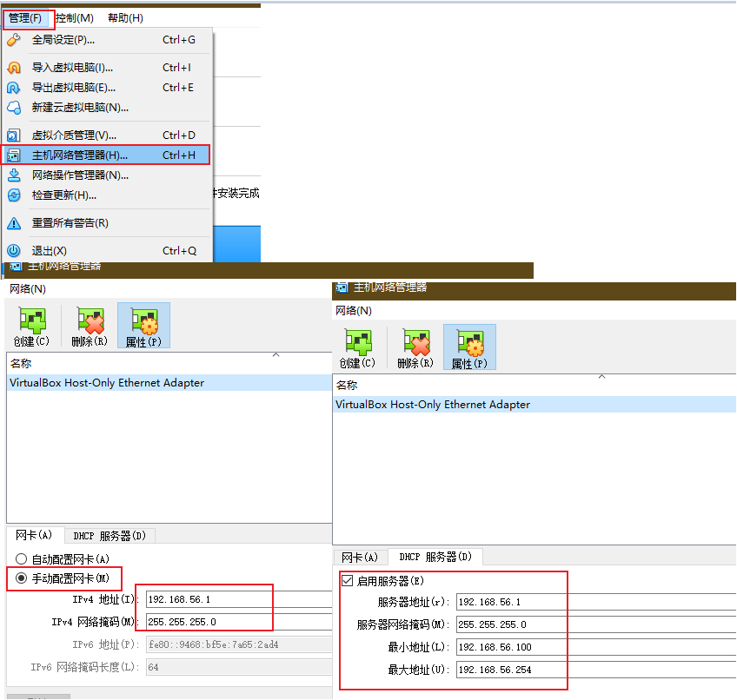Open 主机网络管理器(H)... menu entry
This screenshot has width=737, height=700.
click(107, 155)
